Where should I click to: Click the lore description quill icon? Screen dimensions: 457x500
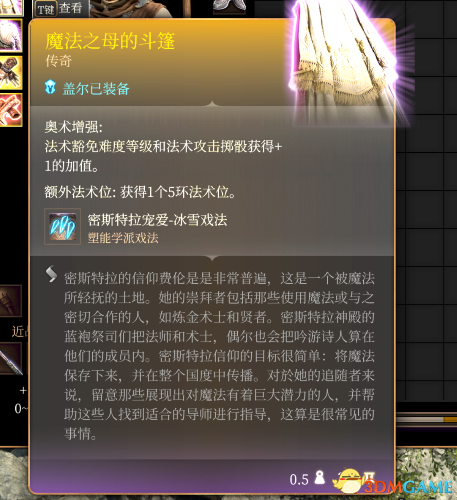51,274
